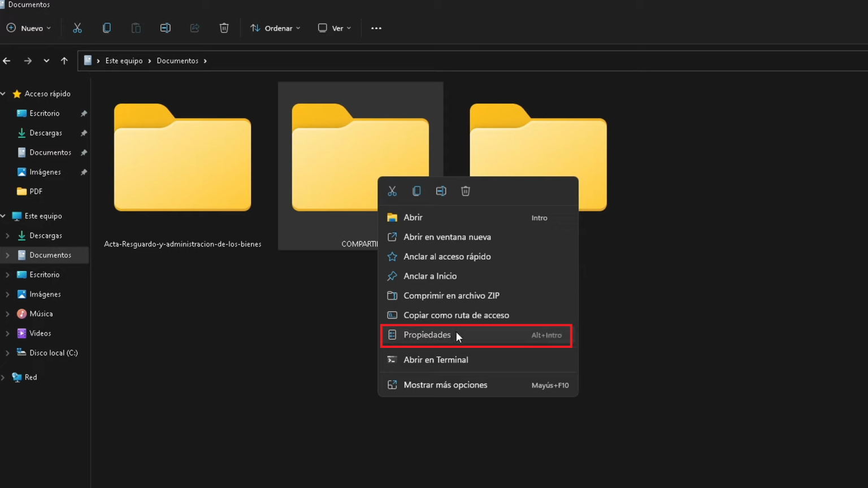Viewport: 868px width, 488px height.
Task: Select Disco local (C:) drive
Action: tap(54, 353)
